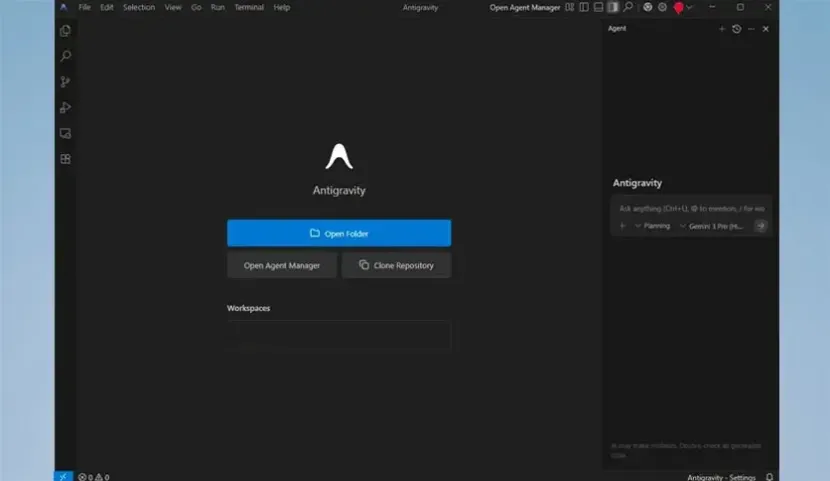Click the remote window indicator in status bar
830x481 pixels.
coord(63,476)
